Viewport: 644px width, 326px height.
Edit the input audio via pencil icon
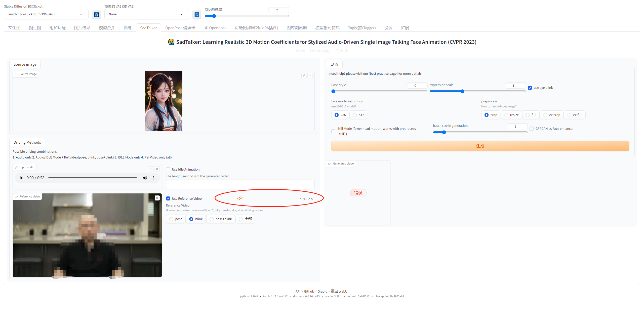pyautogui.click(x=151, y=169)
